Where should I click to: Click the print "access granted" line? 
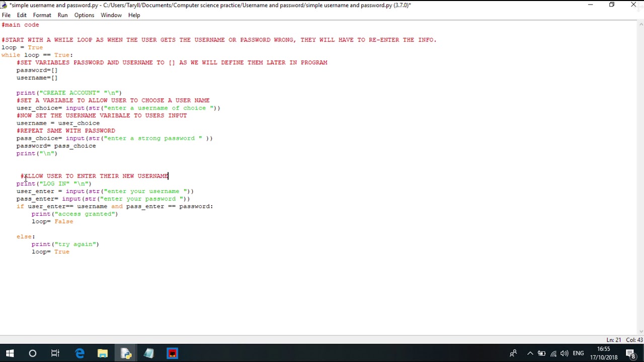[74, 214]
